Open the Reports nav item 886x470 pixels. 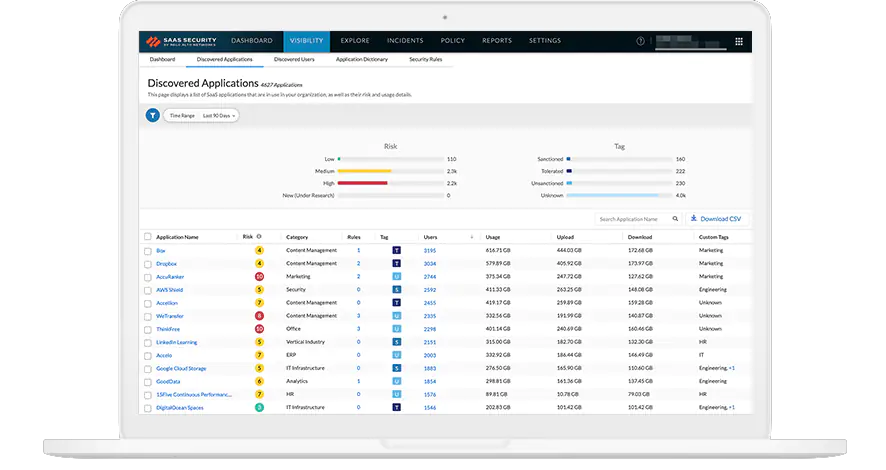coord(497,41)
